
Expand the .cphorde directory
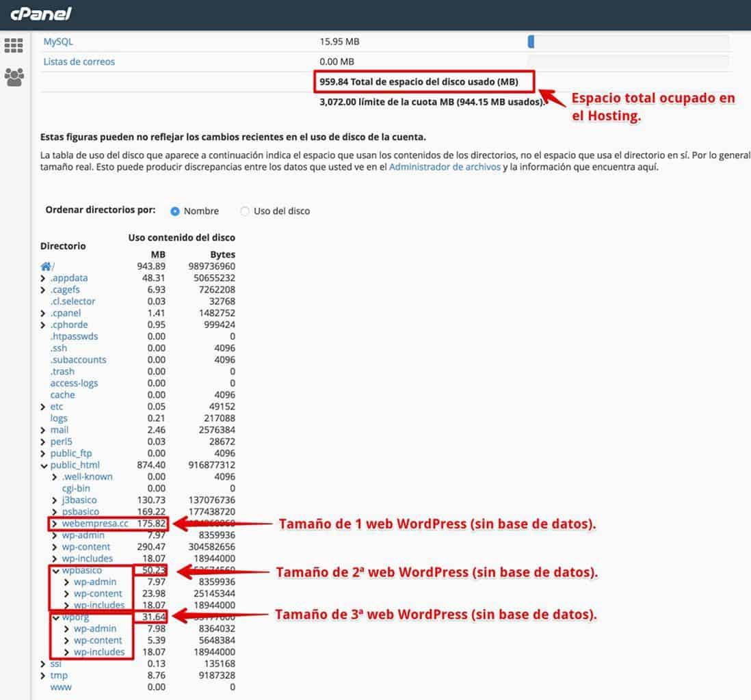43,325
